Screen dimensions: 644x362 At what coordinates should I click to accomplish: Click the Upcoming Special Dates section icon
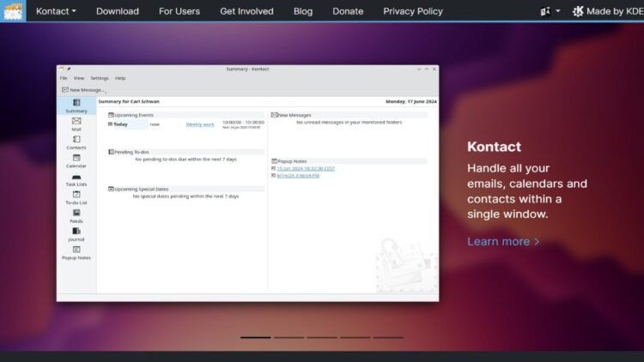coord(111,189)
